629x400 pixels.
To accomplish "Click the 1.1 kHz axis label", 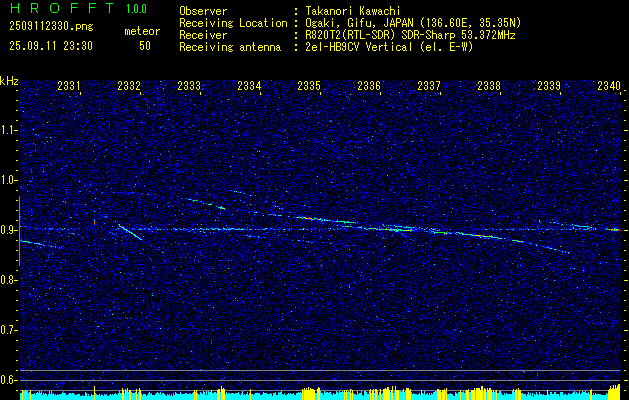I will pyautogui.click(x=8, y=130).
